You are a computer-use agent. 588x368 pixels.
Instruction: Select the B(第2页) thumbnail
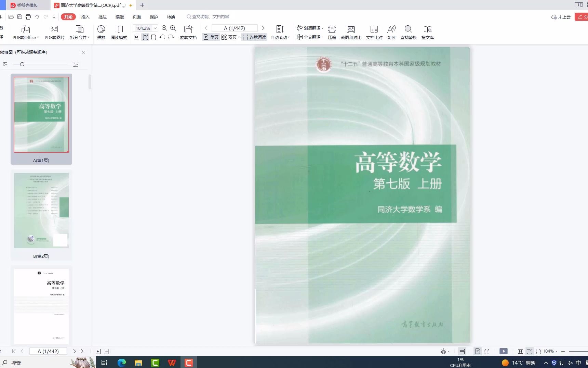(x=41, y=215)
